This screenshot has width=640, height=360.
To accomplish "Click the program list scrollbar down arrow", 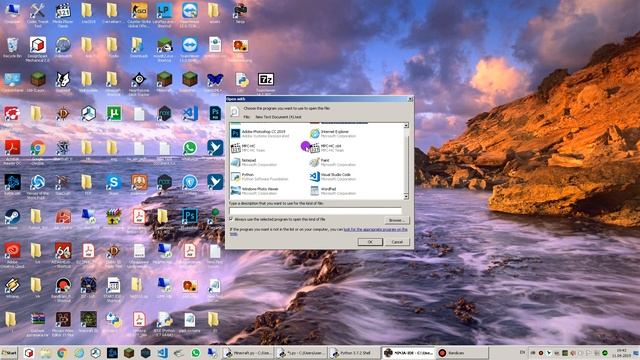I will [x=406, y=197].
